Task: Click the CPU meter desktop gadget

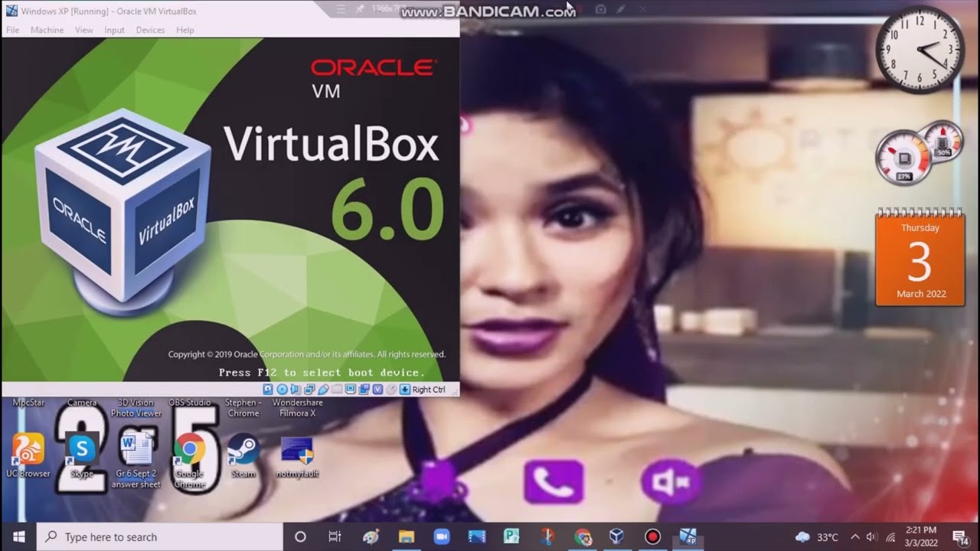Action: [918, 153]
